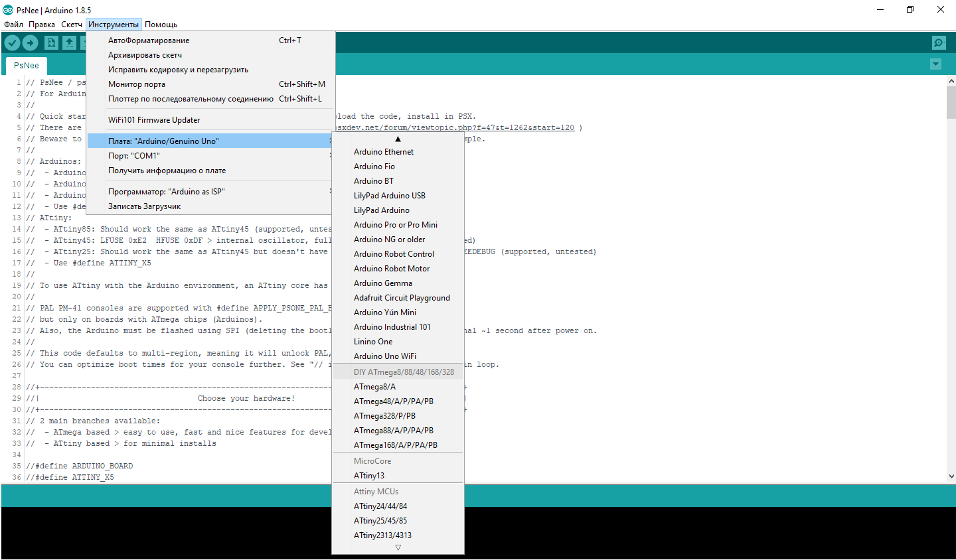Select ATmega328/P/PB board
Image resolution: width=956 pixels, height=560 pixels.
tap(398, 416)
